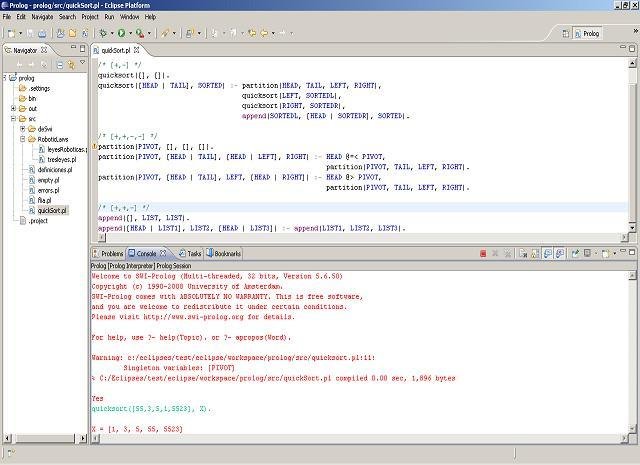Close the quickSort.pl editor tab
This screenshot has width=640, height=465.
point(136,50)
